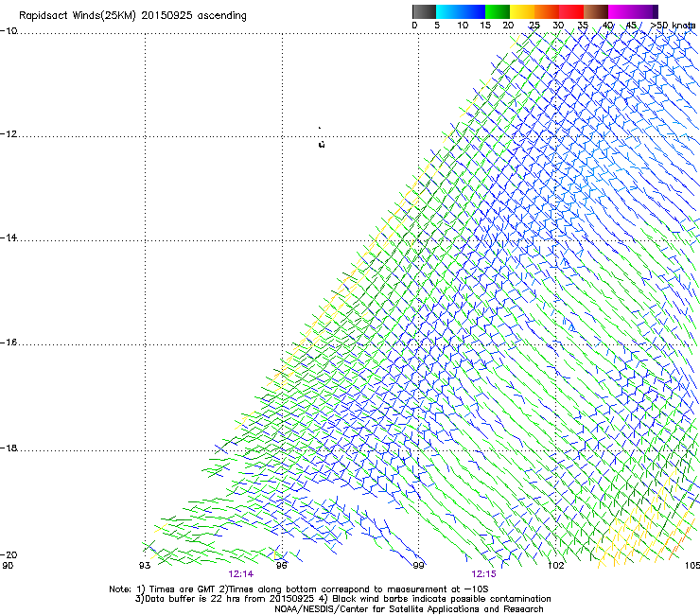Select the "10" knots legend label
Image resolution: width=700 pixels, height=615 pixels.
(463, 26)
